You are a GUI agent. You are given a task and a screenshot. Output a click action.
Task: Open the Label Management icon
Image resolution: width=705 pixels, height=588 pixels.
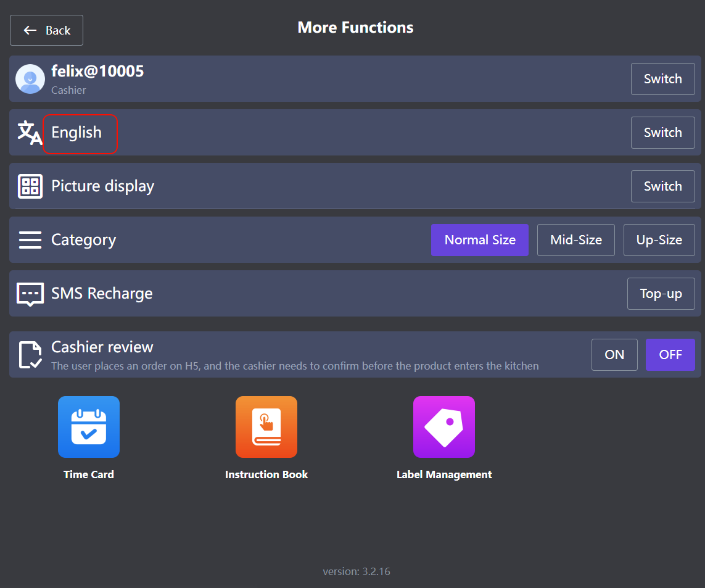(444, 427)
